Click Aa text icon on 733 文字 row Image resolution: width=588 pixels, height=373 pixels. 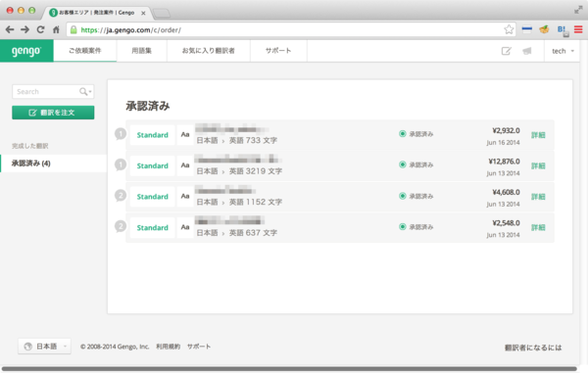pos(185,134)
